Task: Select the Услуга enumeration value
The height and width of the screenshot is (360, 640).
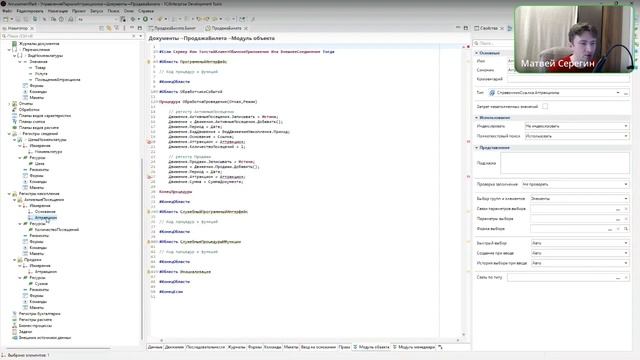Action: [x=41, y=73]
